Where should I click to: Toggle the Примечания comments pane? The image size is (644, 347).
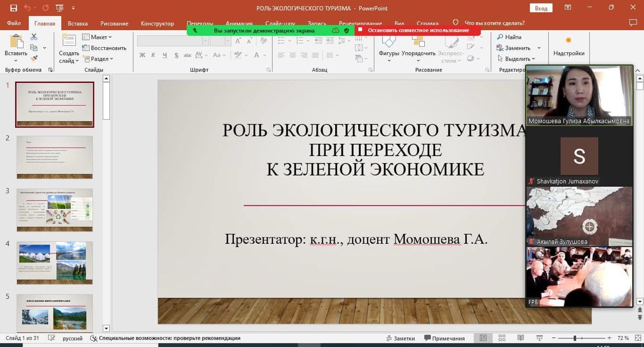[x=444, y=338]
